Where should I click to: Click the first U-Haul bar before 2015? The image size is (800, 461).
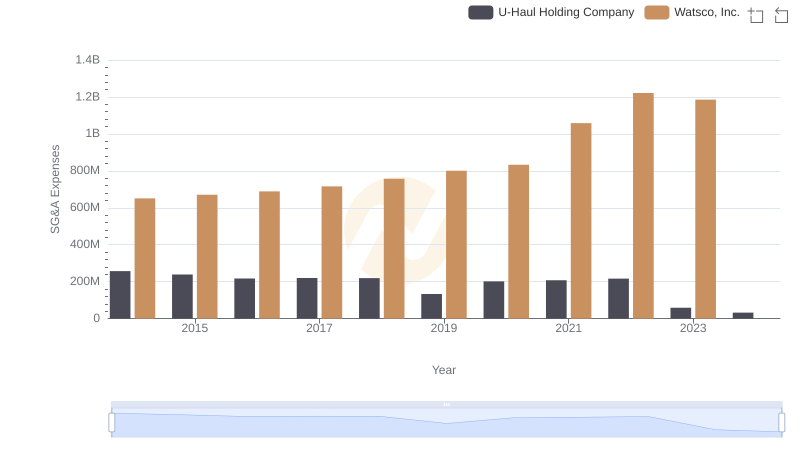click(x=120, y=295)
